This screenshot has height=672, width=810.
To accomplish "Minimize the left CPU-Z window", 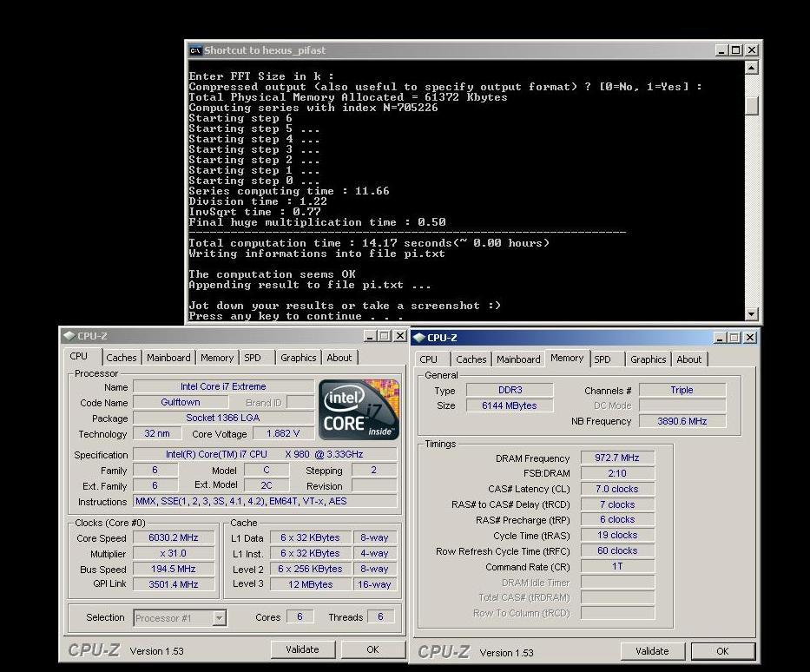I will point(370,336).
